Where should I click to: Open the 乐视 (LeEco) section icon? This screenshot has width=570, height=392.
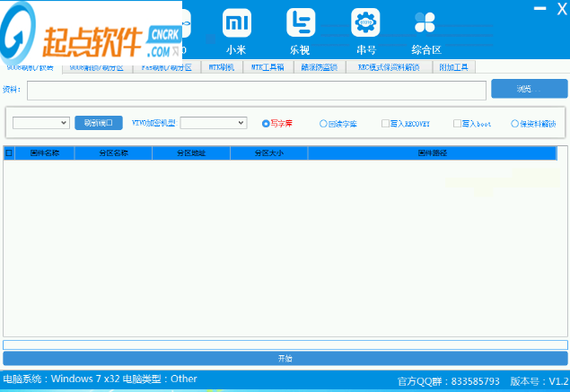301,23
